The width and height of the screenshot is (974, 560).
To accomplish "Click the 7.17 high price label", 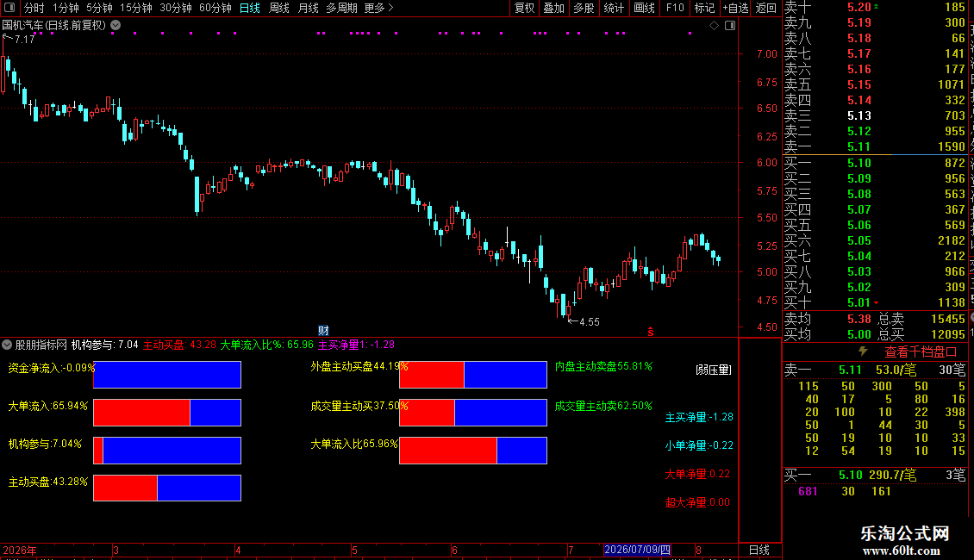I will pyautogui.click(x=25, y=39).
